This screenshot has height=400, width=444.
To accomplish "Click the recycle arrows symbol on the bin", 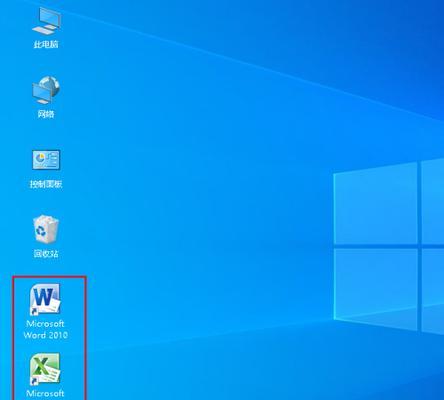I will point(41,230).
